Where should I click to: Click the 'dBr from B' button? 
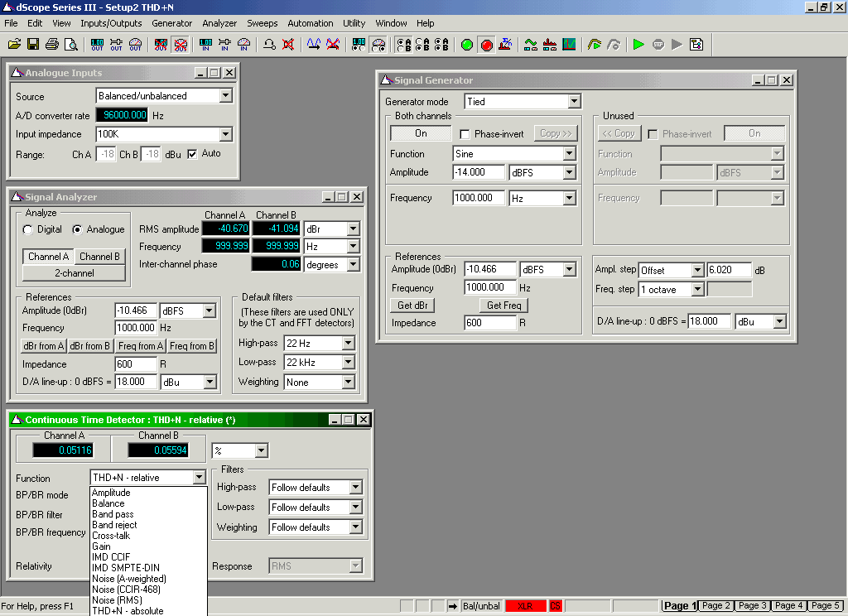coord(90,346)
